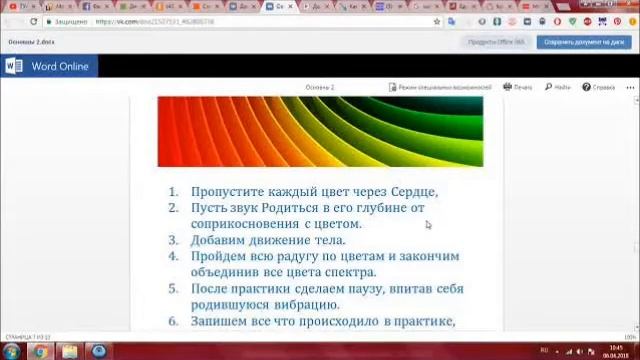Click the green shield extension icon
The width and height of the screenshot is (640, 360).
[x=572, y=22]
